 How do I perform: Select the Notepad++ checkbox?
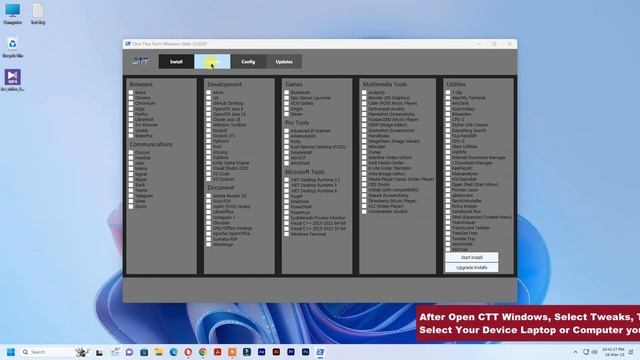click(x=209, y=218)
